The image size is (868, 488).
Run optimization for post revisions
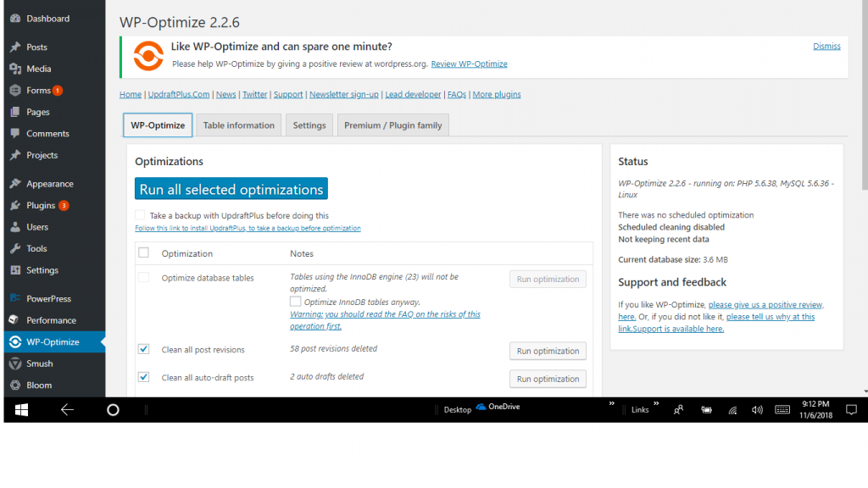[x=548, y=351]
